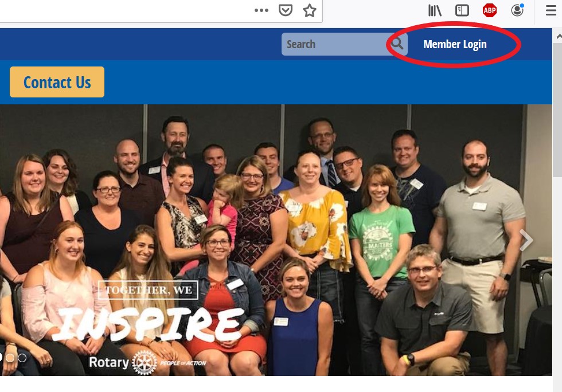Bookmark this page with star icon
562x392 pixels.
click(x=309, y=10)
